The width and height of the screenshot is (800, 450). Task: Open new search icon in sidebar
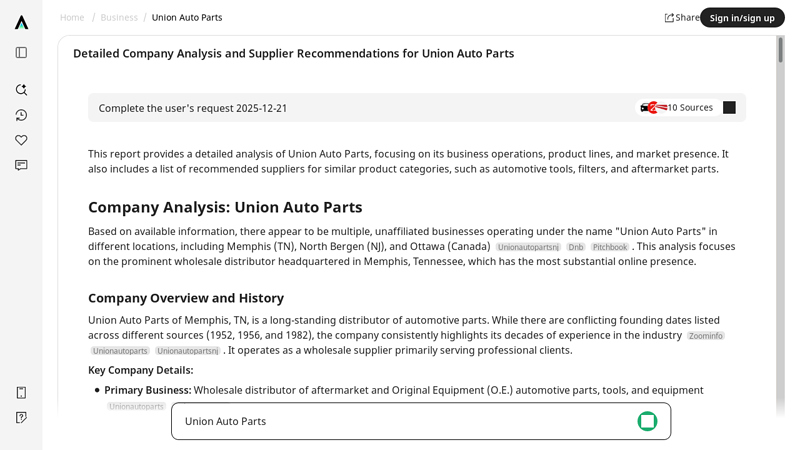tap(21, 90)
